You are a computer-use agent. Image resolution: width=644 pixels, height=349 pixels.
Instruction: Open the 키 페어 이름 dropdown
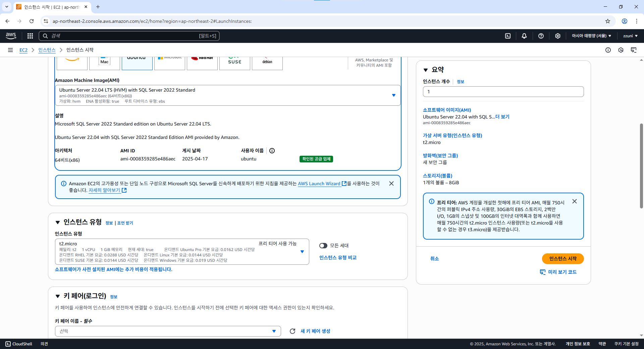[168, 331]
